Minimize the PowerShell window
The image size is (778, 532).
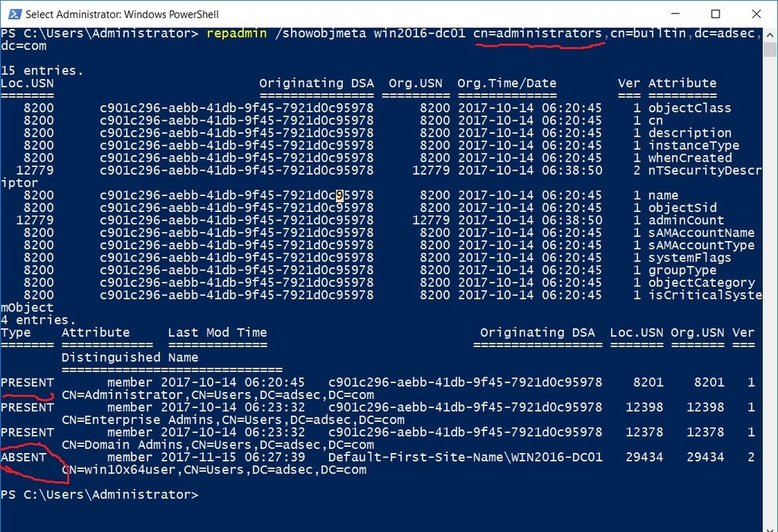pyautogui.click(x=675, y=14)
